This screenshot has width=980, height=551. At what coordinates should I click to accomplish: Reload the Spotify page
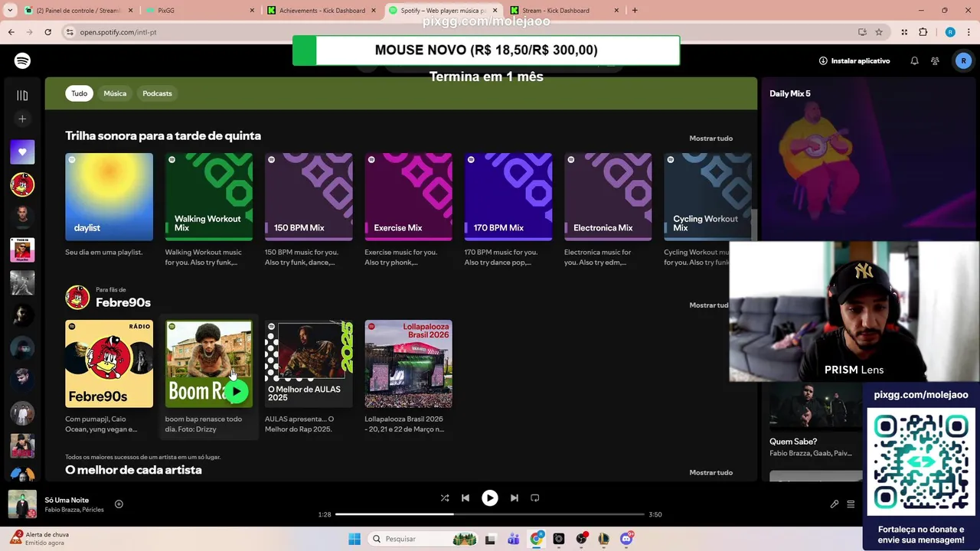pos(47,32)
